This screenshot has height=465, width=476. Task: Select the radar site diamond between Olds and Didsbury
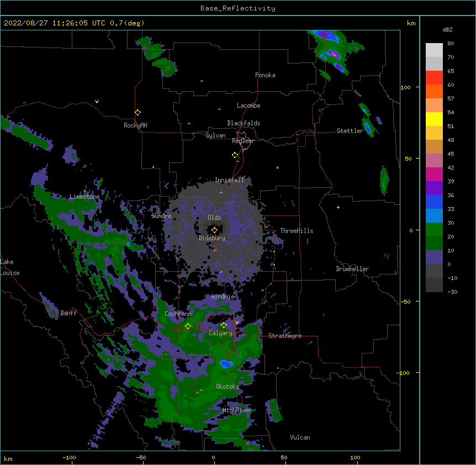coord(214,230)
